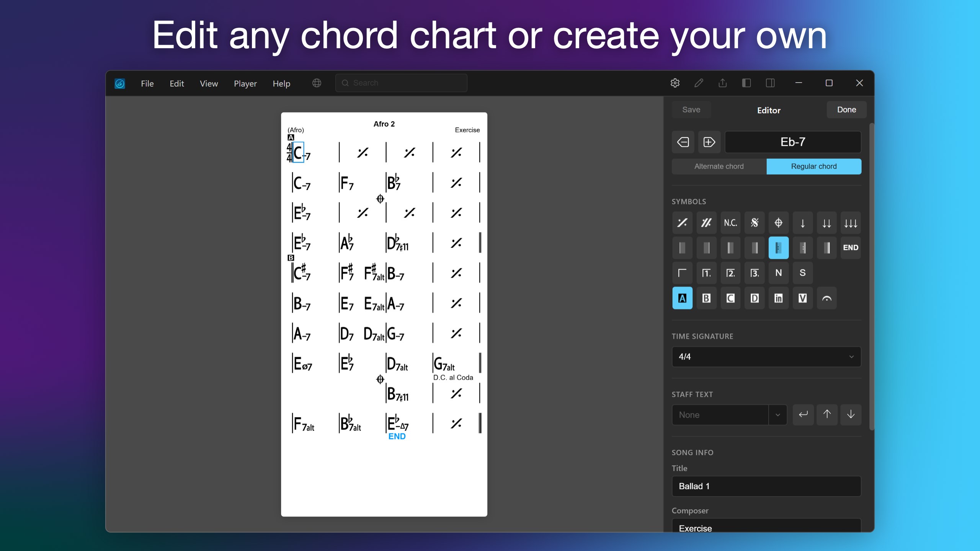Click the globe icon in title bar
The image size is (980, 551).
pos(317,83)
